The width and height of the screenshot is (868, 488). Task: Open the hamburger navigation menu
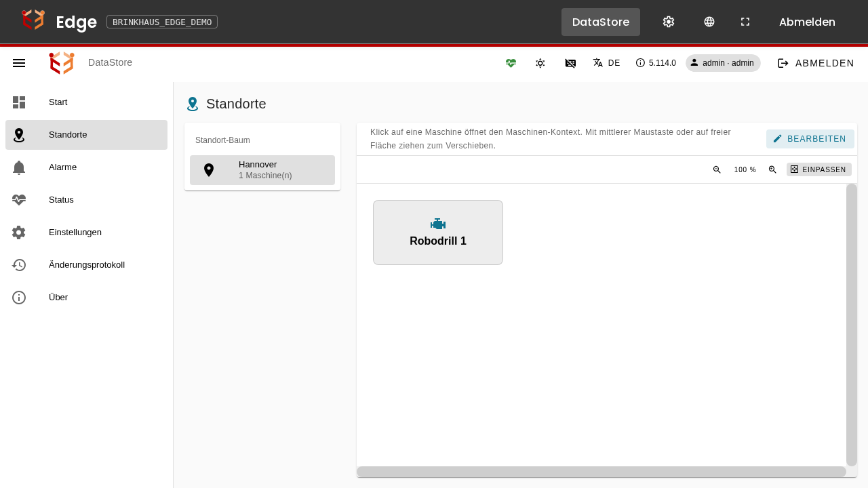(19, 63)
